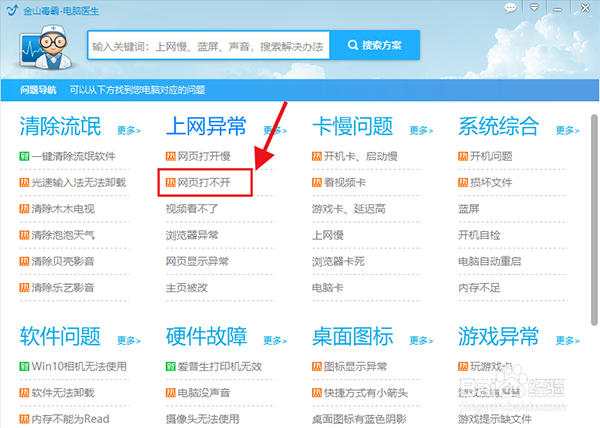The height and width of the screenshot is (428, 600).
Task: Click hot icon beside 光速输入法无法卸载
Action: 24,182
